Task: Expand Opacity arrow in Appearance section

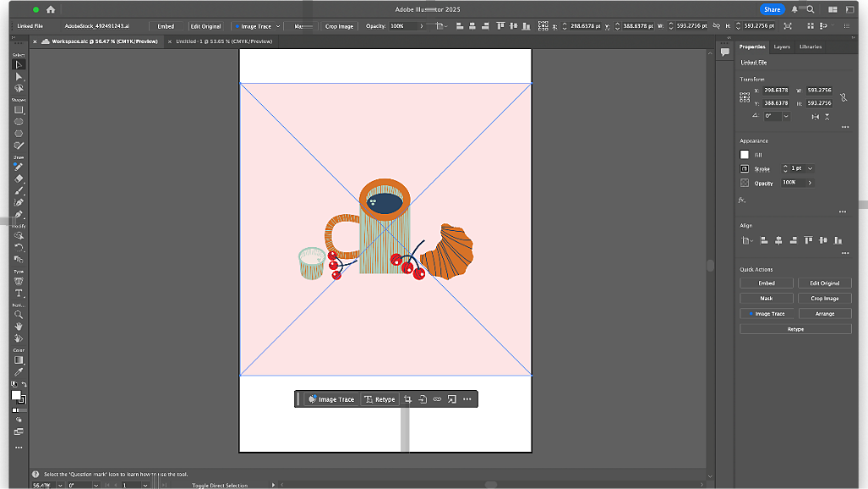Action: tap(810, 183)
